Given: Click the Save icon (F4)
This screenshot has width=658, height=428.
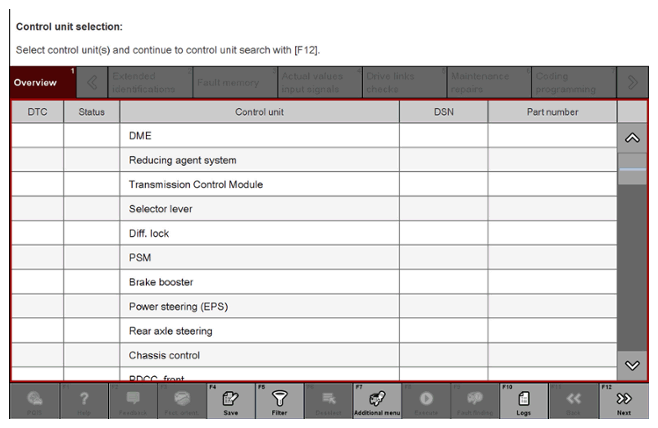Looking at the screenshot, I should [230, 402].
